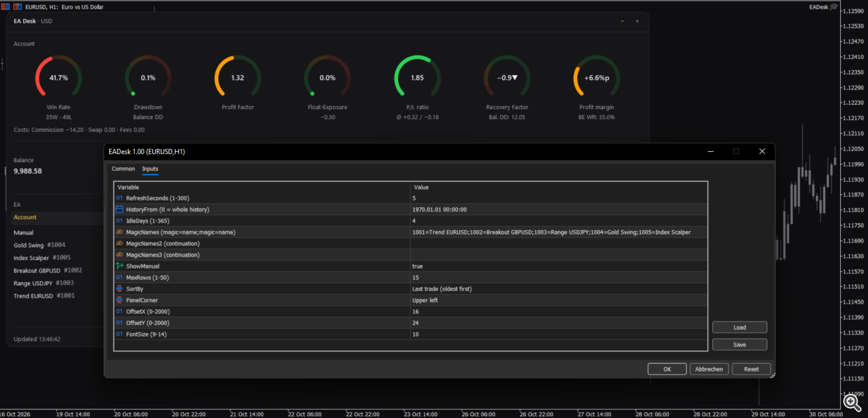Click the string 'ab' icon beside MagicNames3

coord(119,255)
